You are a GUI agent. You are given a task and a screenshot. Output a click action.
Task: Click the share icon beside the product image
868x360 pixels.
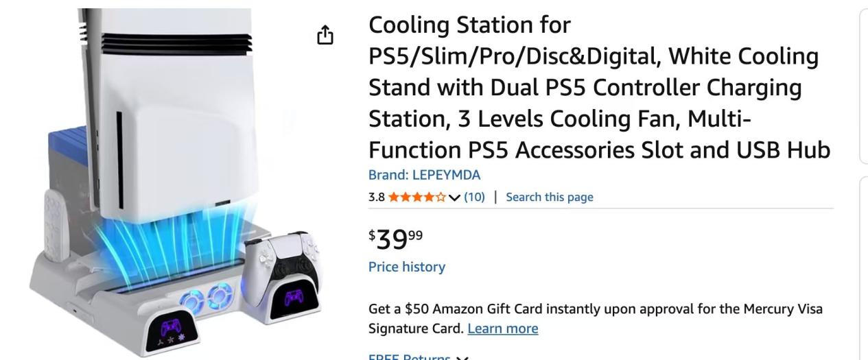pyautogui.click(x=325, y=36)
